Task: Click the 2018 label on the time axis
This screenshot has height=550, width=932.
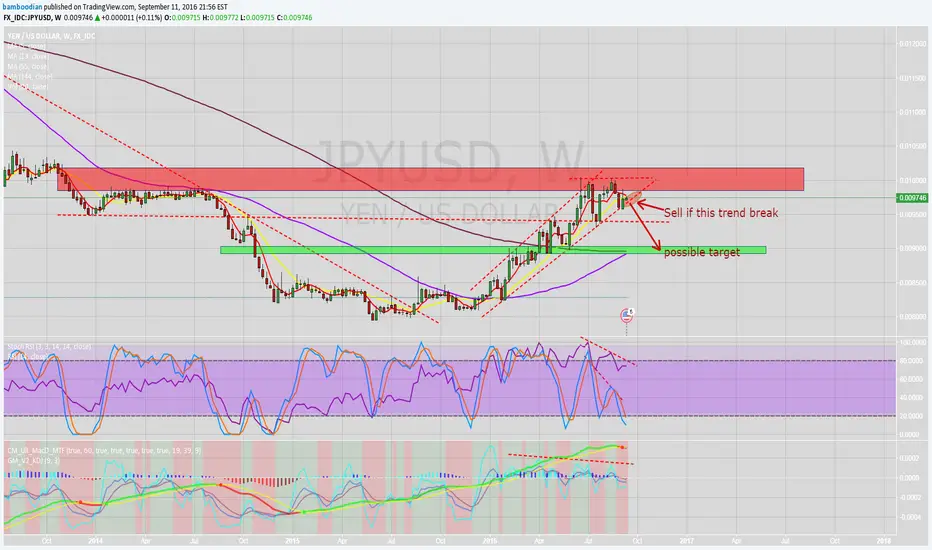Action: [x=884, y=541]
